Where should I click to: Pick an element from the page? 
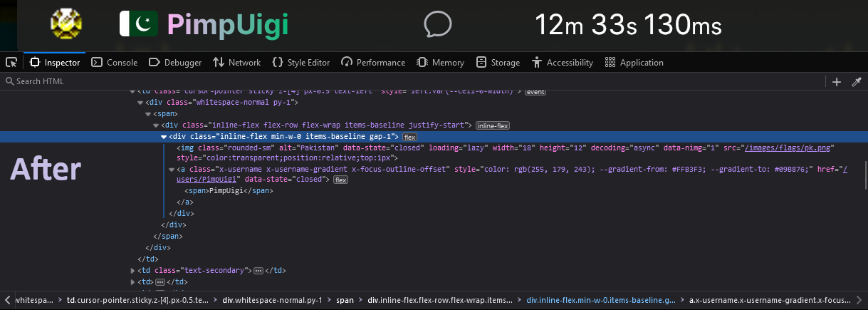click(11, 63)
